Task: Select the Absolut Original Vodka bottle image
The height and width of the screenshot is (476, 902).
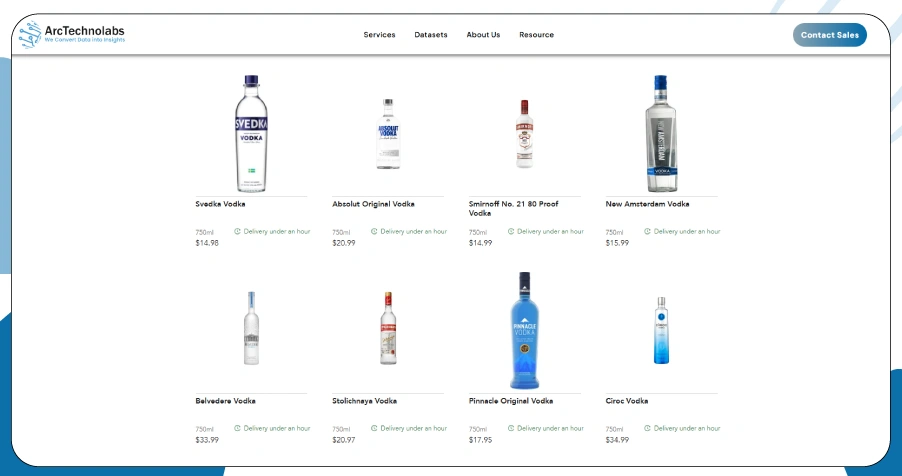Action: click(388, 134)
